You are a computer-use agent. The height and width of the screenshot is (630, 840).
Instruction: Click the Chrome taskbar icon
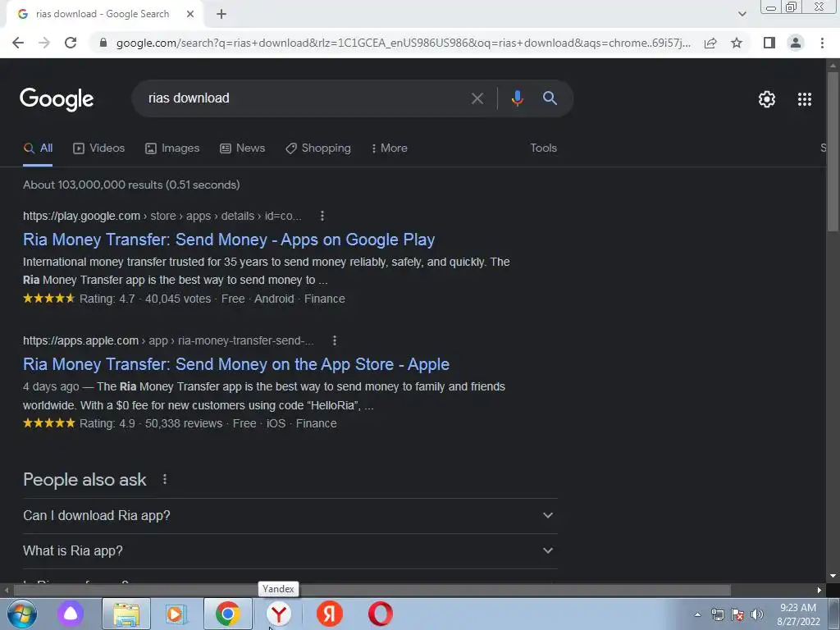(x=228, y=614)
